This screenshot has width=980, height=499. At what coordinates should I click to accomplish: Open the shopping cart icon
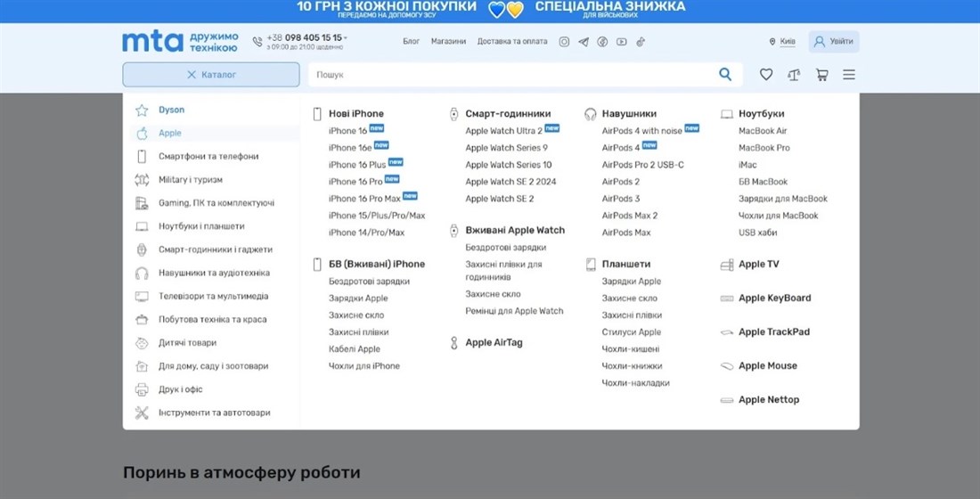821,75
